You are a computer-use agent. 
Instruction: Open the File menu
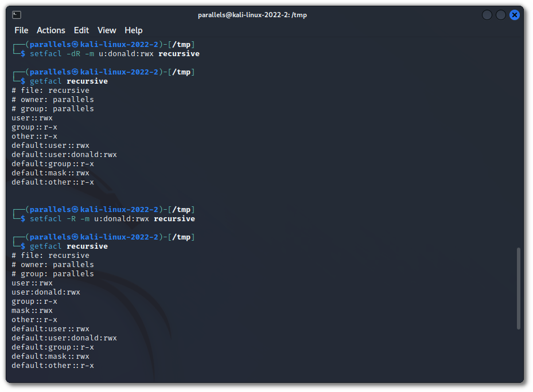[x=21, y=30]
